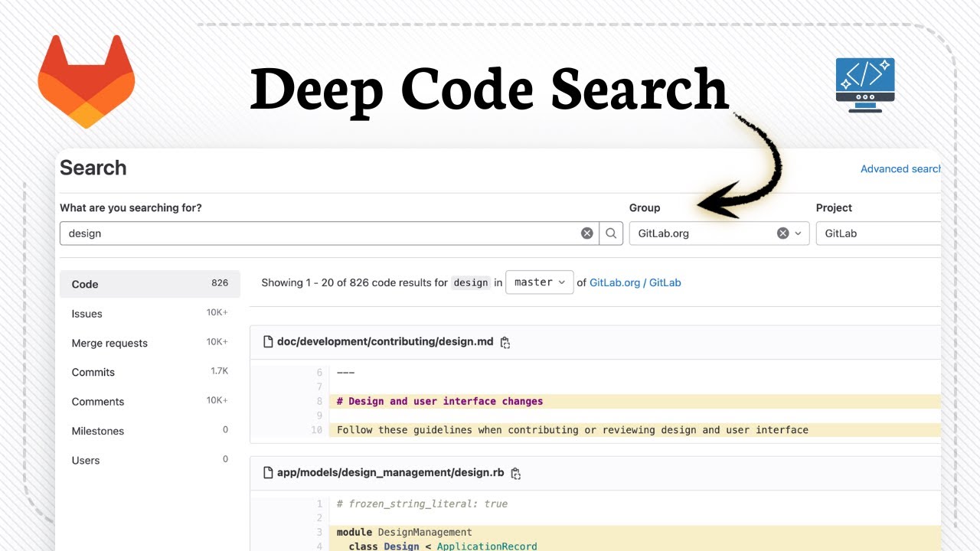Clear the GitLab.org group selection
The height and width of the screenshot is (551, 980).
(x=782, y=233)
